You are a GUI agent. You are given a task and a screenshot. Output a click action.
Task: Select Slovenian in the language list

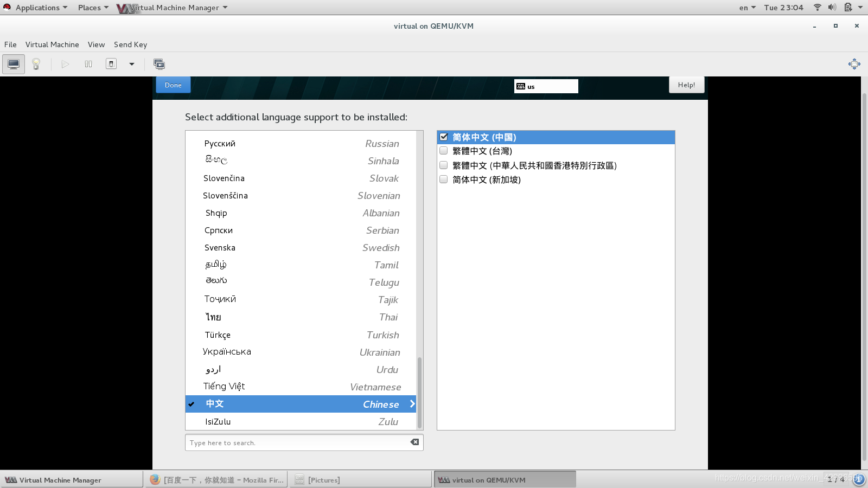[301, 195]
